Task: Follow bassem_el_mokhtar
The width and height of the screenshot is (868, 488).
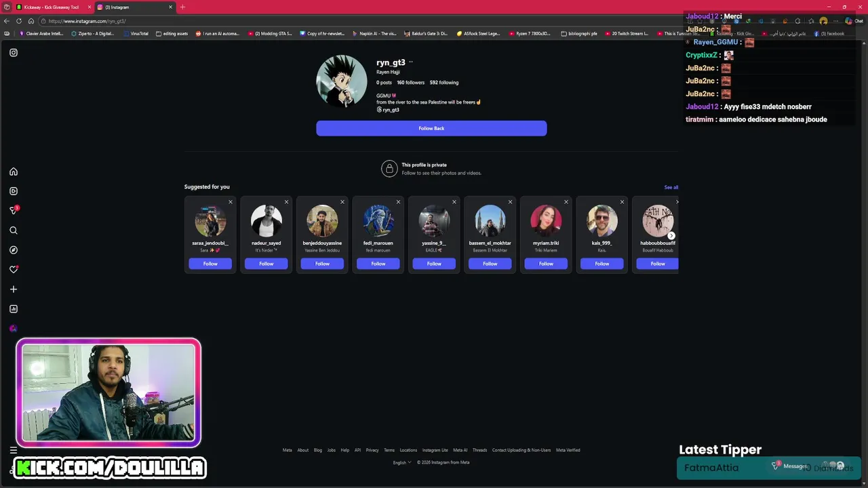Action: [x=490, y=264]
